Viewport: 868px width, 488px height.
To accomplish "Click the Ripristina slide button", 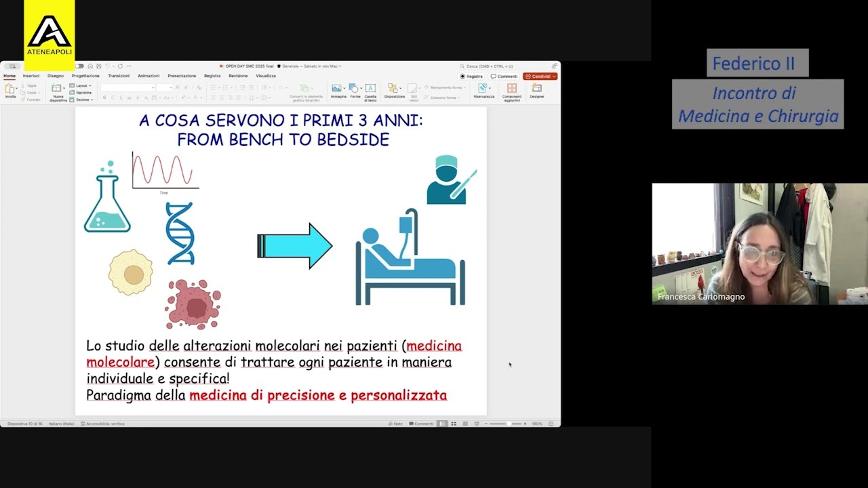I will click(x=81, y=93).
